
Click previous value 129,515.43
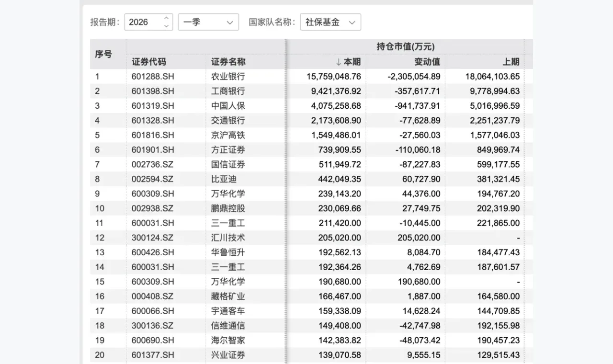coord(498,355)
